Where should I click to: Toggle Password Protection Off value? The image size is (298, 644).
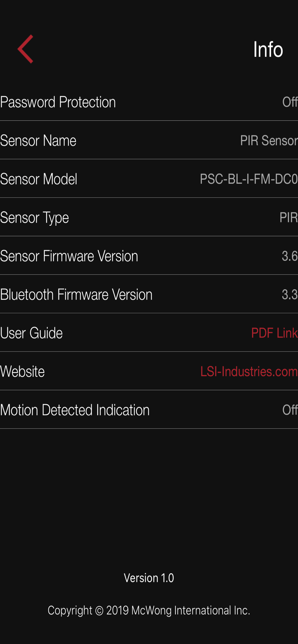coord(290,102)
